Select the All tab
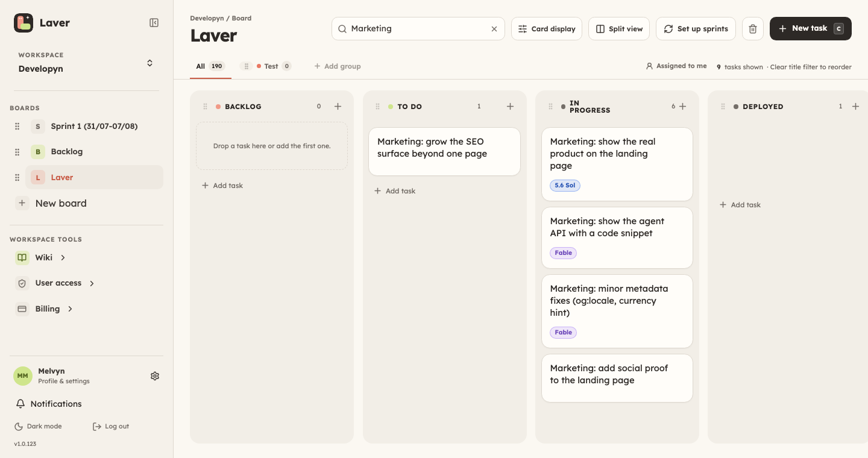This screenshot has width=868, height=458. [210, 66]
